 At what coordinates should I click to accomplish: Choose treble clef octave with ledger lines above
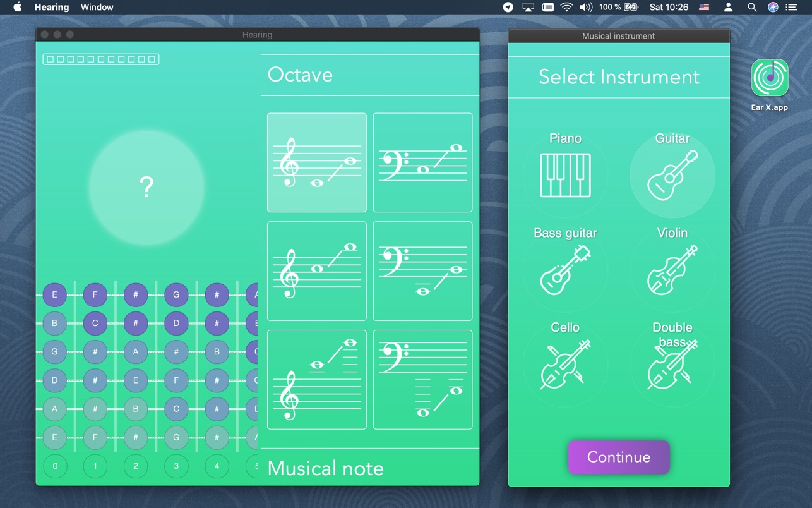(317, 380)
